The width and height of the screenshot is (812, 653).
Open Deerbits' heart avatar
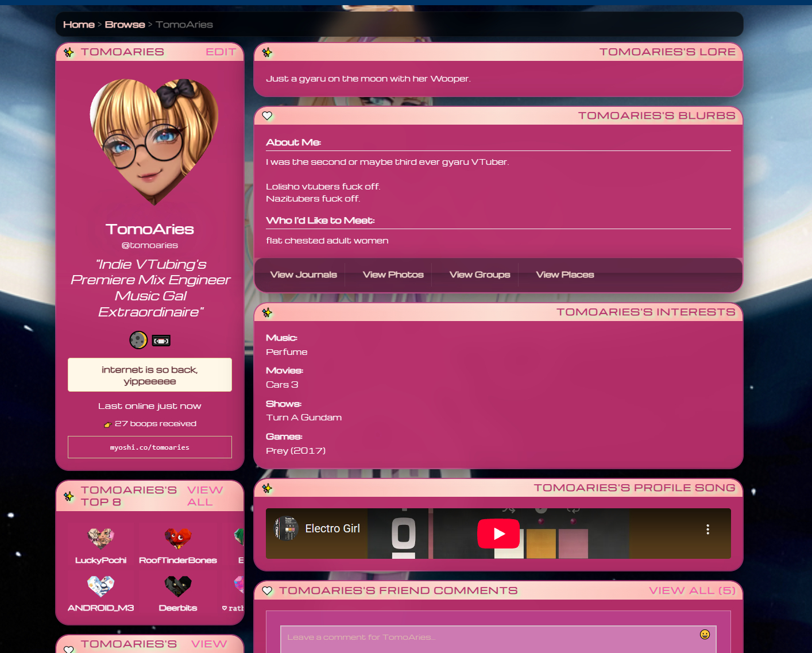177,586
